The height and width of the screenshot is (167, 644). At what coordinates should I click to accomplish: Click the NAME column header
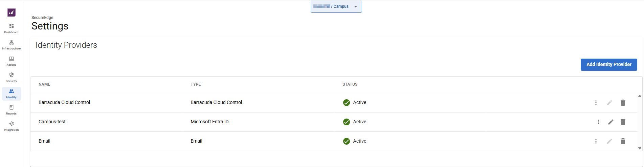click(x=44, y=84)
